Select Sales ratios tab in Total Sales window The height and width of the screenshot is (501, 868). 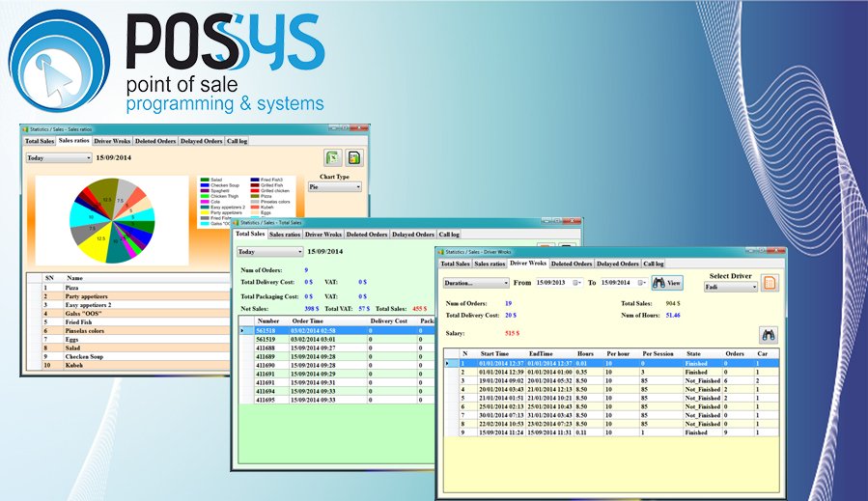point(285,235)
